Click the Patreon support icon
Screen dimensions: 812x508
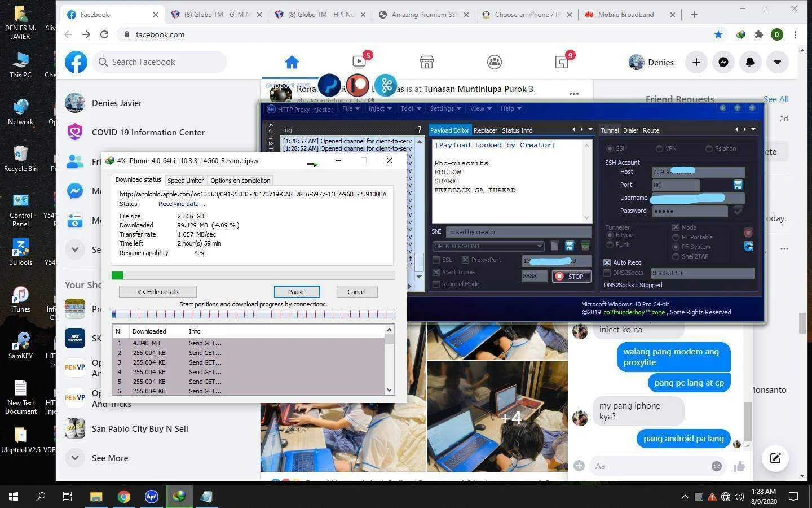tap(358, 85)
